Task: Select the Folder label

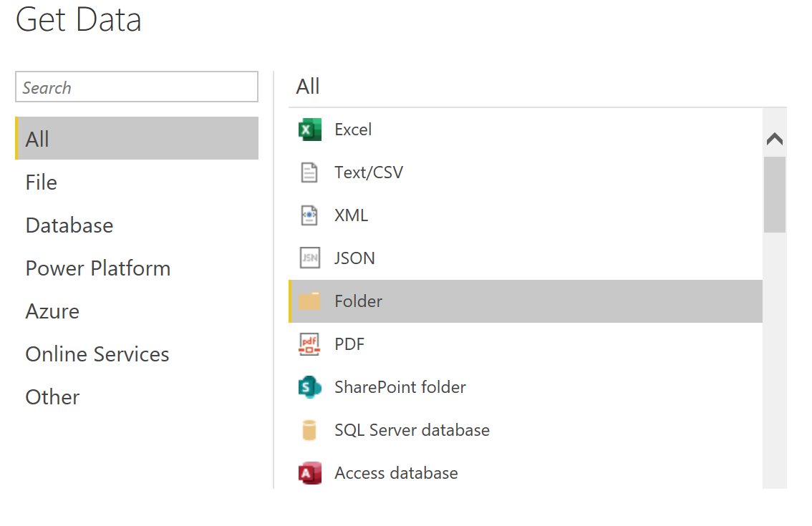Action: click(x=358, y=301)
